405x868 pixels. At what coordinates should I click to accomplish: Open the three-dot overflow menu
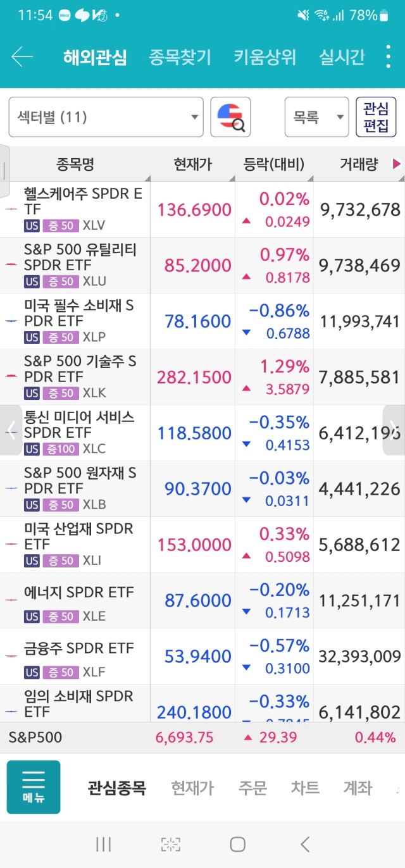pos(388,57)
